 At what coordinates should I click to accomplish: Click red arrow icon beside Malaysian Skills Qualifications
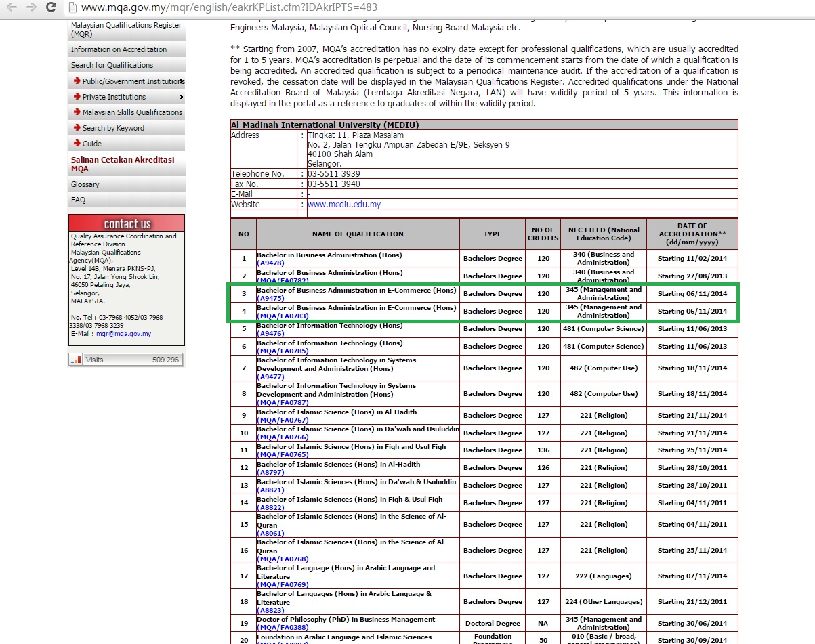[x=77, y=112]
